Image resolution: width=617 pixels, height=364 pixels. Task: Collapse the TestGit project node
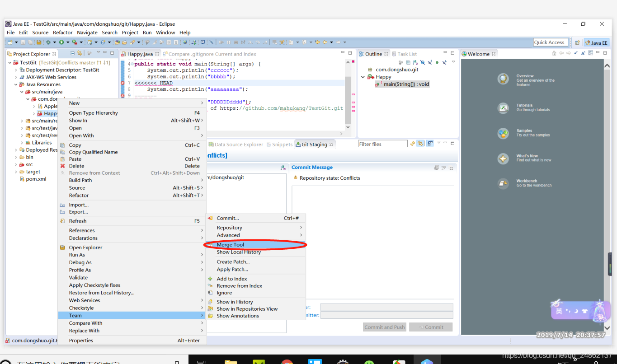click(x=10, y=62)
